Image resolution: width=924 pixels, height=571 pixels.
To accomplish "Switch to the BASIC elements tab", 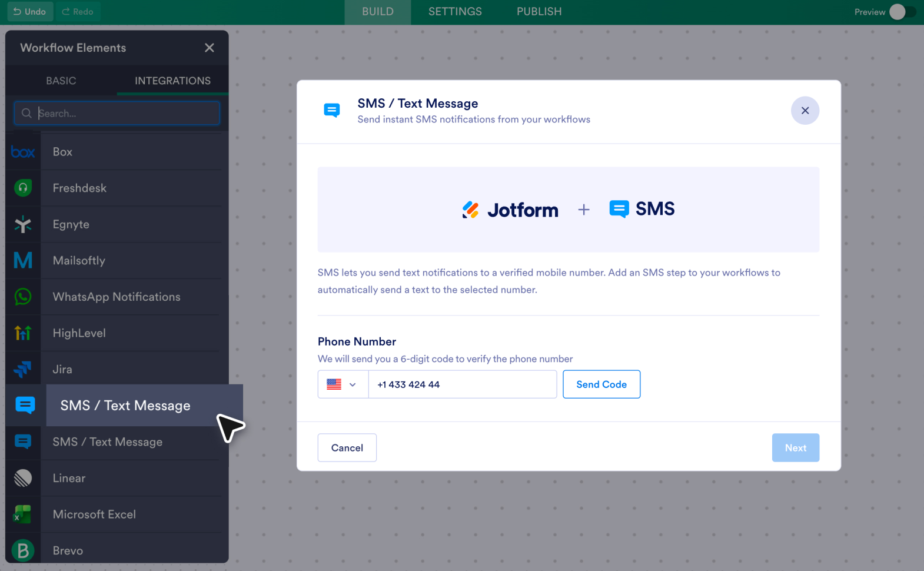I will [x=61, y=81].
